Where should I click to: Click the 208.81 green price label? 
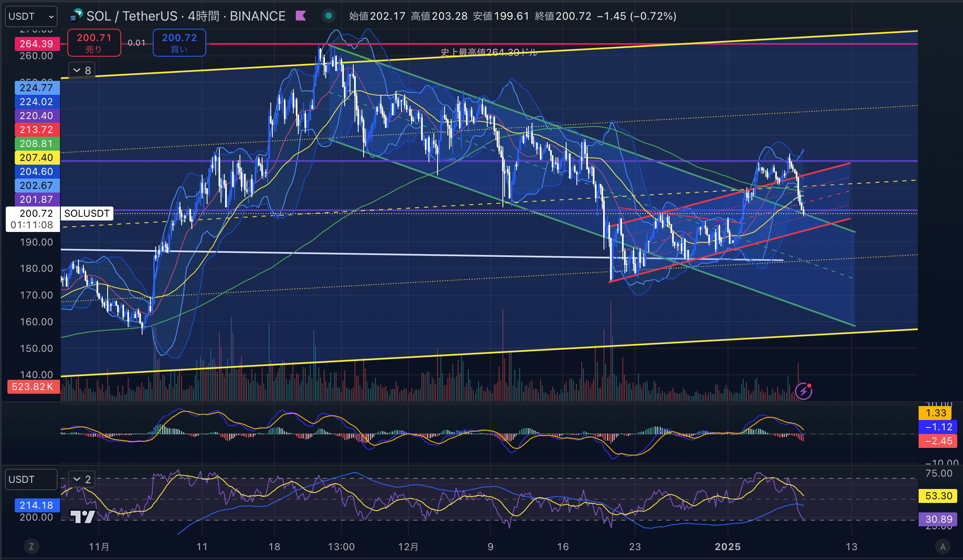point(37,144)
